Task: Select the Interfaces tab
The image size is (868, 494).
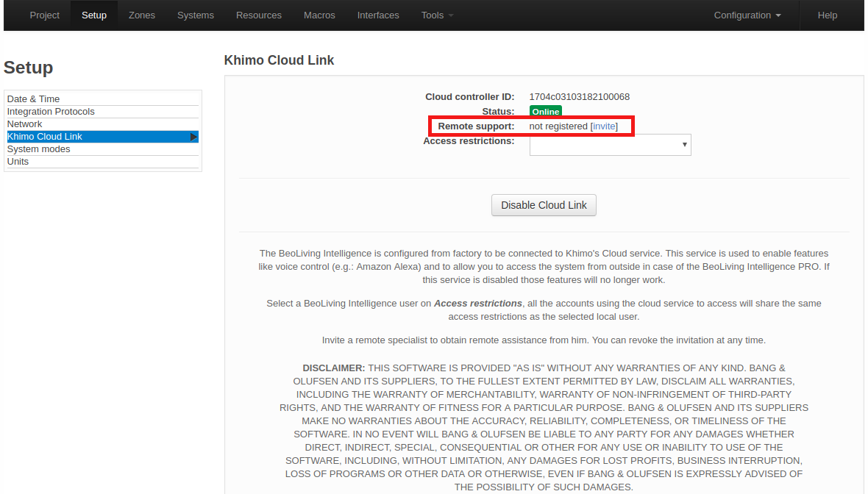Action: click(378, 15)
